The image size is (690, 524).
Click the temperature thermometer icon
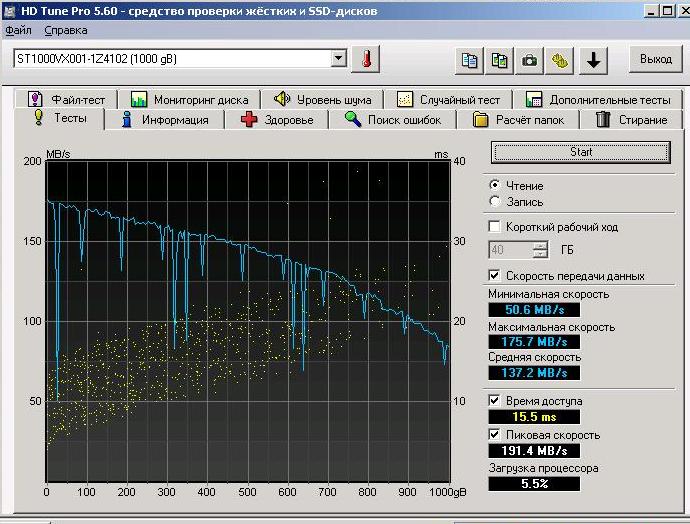pyautogui.click(x=366, y=59)
